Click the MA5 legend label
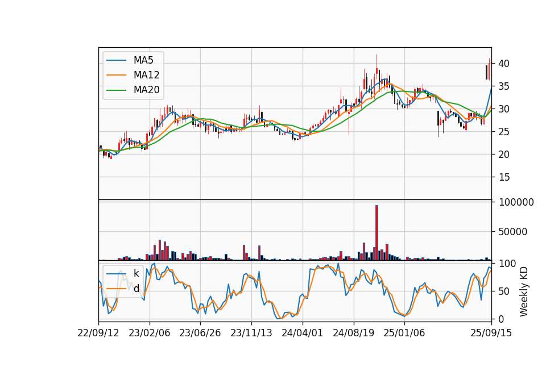546x392 pixels. click(x=143, y=60)
